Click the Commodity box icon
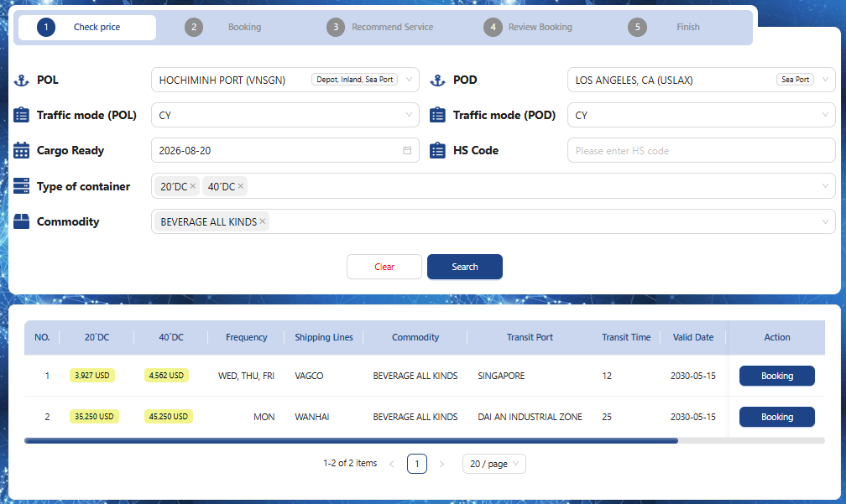Viewport: 846px width, 504px height. (21, 221)
